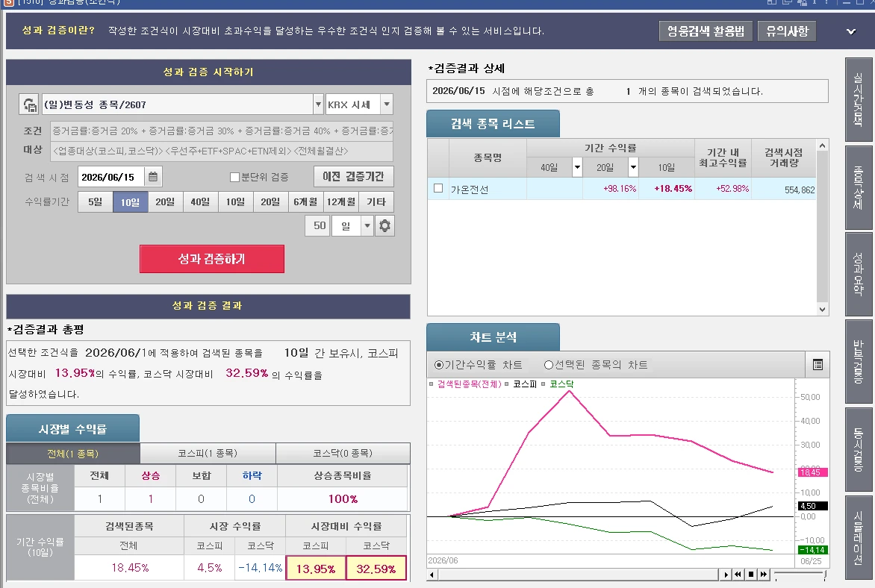Click the 이전 검증기간 button
875x588 pixels.
(x=353, y=176)
